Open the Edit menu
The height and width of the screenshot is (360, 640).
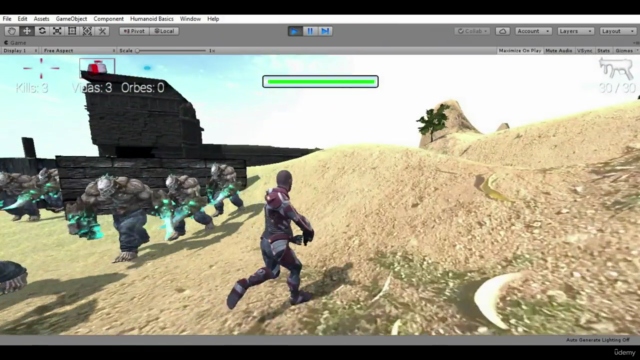tap(22, 19)
